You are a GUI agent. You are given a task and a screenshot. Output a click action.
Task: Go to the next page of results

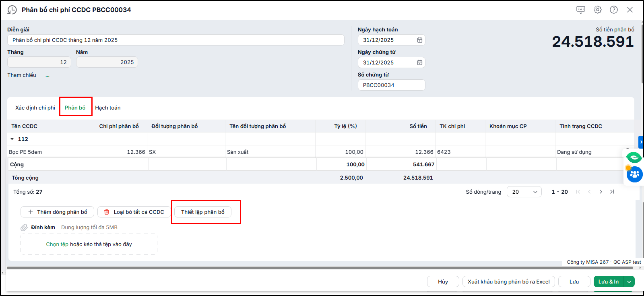coord(601,192)
